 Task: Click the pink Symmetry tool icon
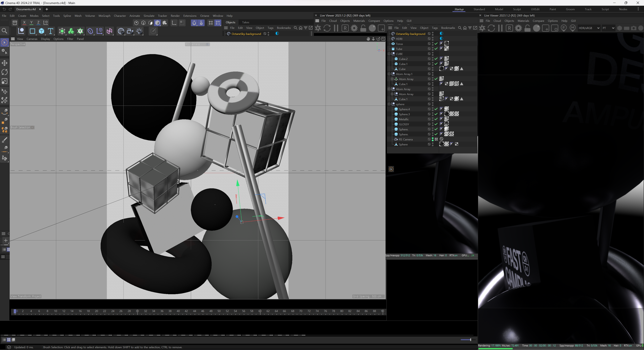[109, 31]
